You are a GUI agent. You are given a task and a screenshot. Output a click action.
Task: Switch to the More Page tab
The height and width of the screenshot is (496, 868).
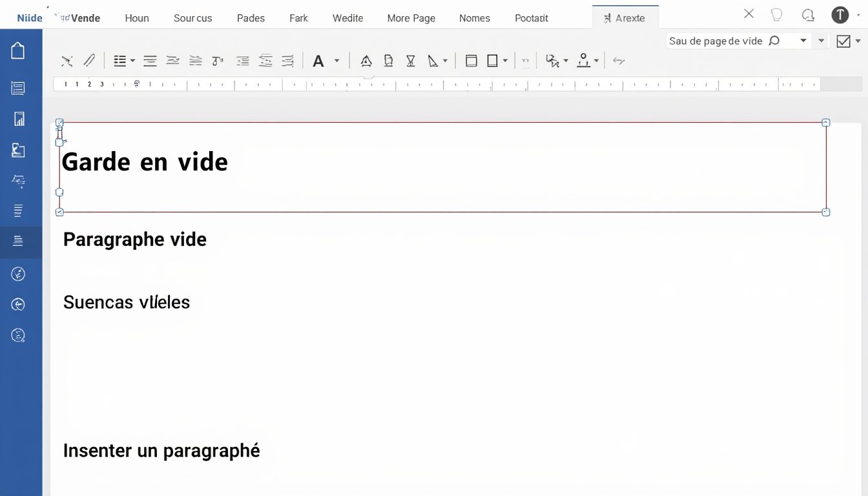point(411,18)
